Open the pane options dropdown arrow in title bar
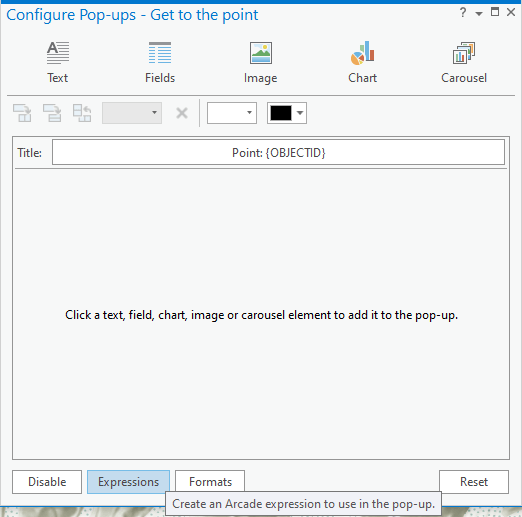The width and height of the screenshot is (522, 517). 479,14
